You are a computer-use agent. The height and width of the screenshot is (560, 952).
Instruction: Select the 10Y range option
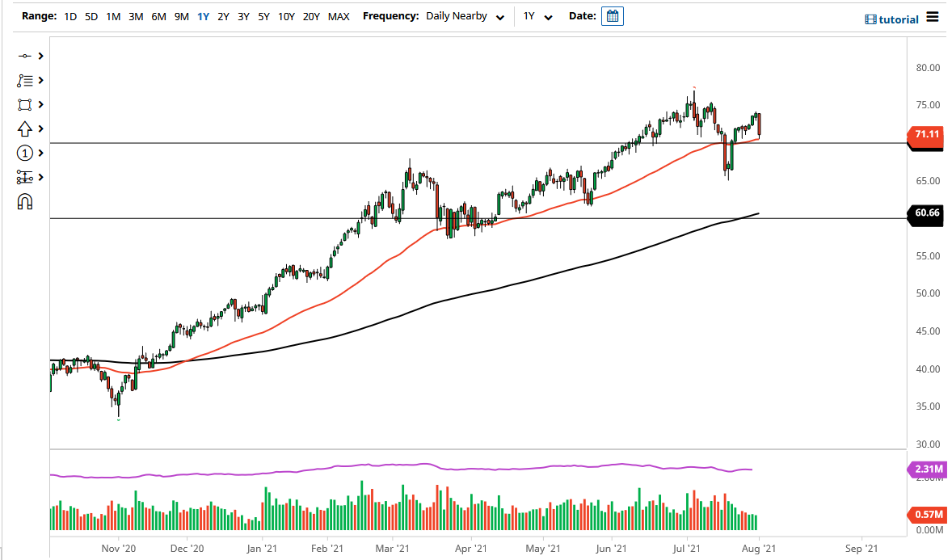(286, 15)
